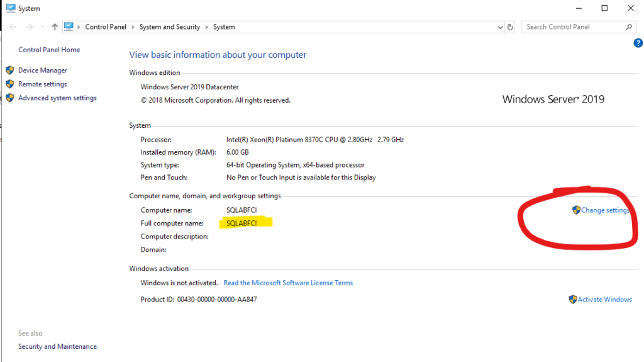
Task: Refresh the System page
Action: [510, 27]
